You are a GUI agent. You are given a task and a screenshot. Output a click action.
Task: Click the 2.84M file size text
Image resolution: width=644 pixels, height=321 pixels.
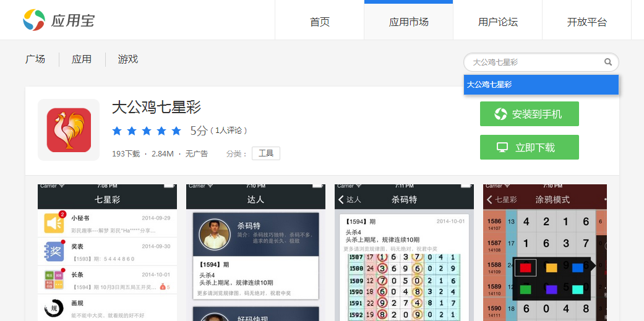pyautogui.click(x=163, y=154)
